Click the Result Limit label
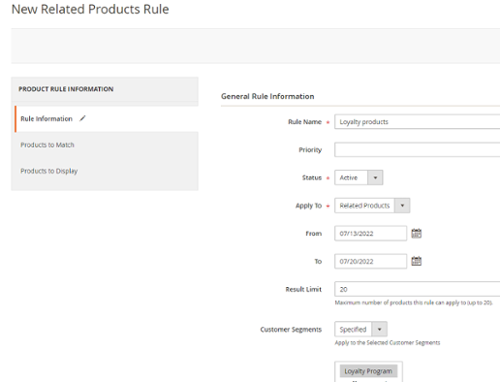The height and width of the screenshot is (382, 500). click(x=303, y=289)
